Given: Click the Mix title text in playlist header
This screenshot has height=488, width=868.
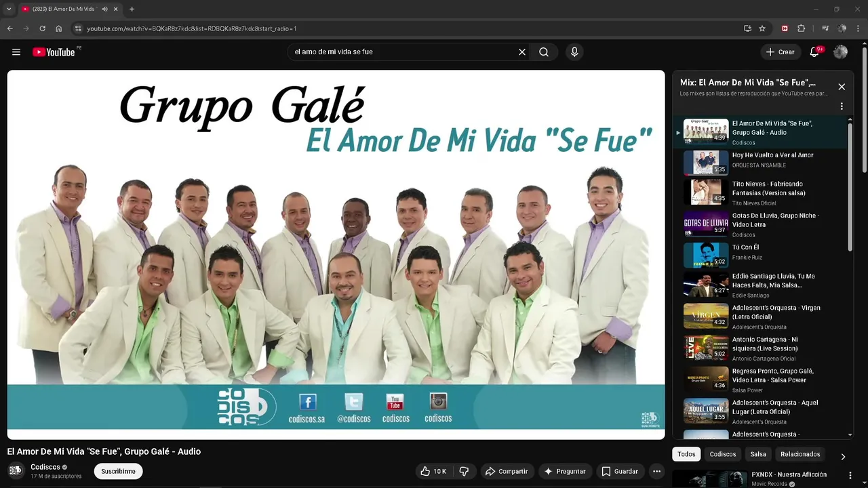Looking at the screenshot, I should (748, 83).
